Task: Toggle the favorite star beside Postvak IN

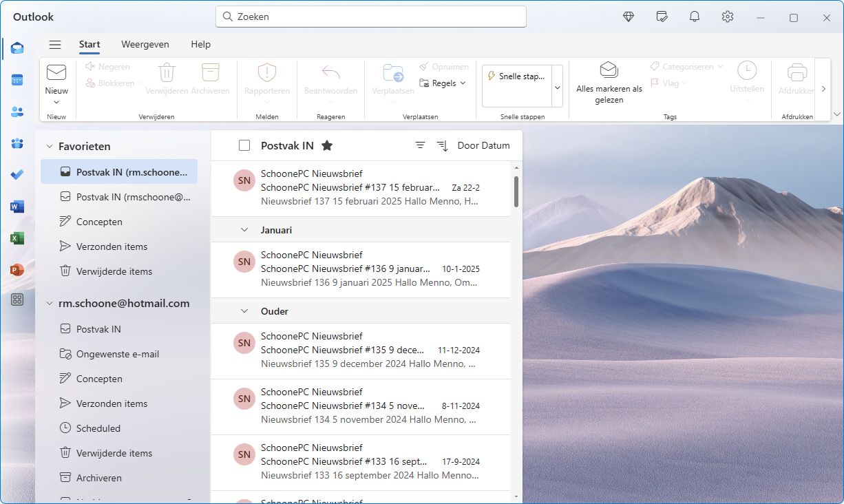Action: point(327,145)
